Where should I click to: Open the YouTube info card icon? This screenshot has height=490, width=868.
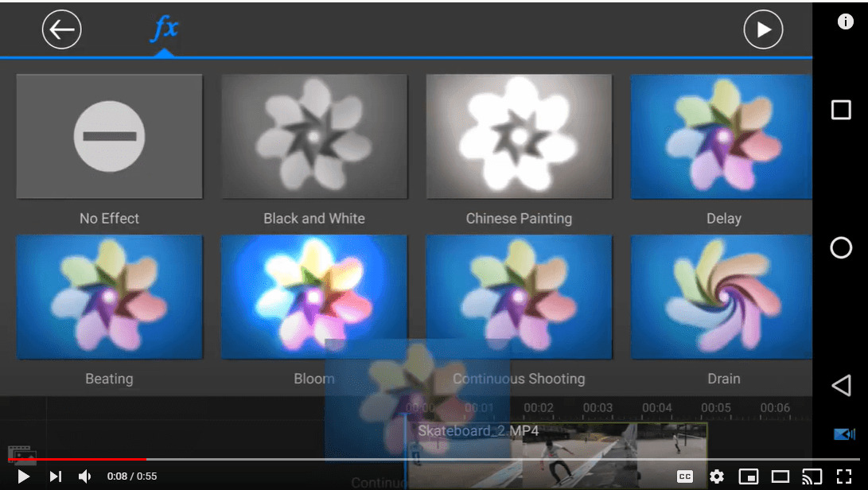pos(845,21)
